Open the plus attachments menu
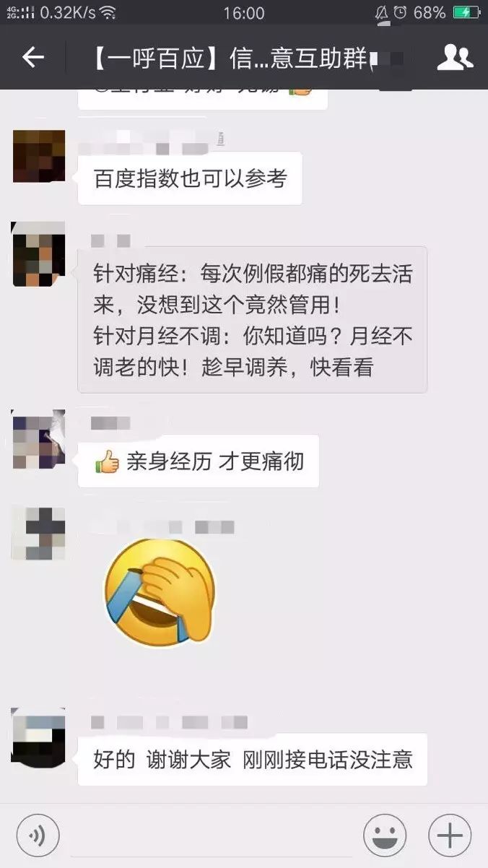488x868 pixels. (450, 836)
